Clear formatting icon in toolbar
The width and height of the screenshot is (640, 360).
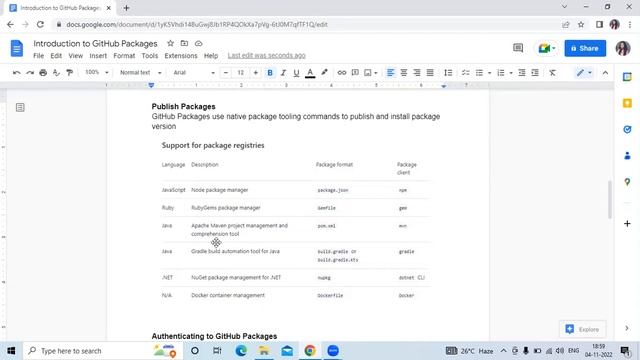[x=552, y=73]
